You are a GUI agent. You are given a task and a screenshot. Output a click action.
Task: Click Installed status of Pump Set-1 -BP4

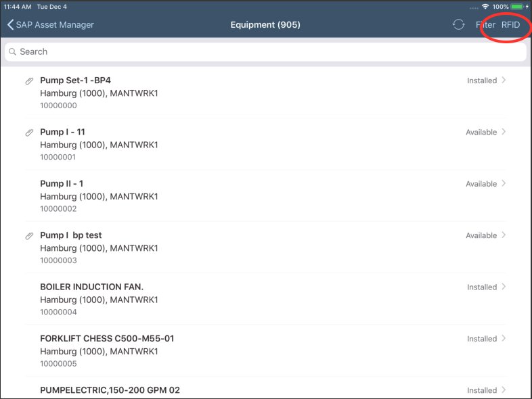(482, 80)
